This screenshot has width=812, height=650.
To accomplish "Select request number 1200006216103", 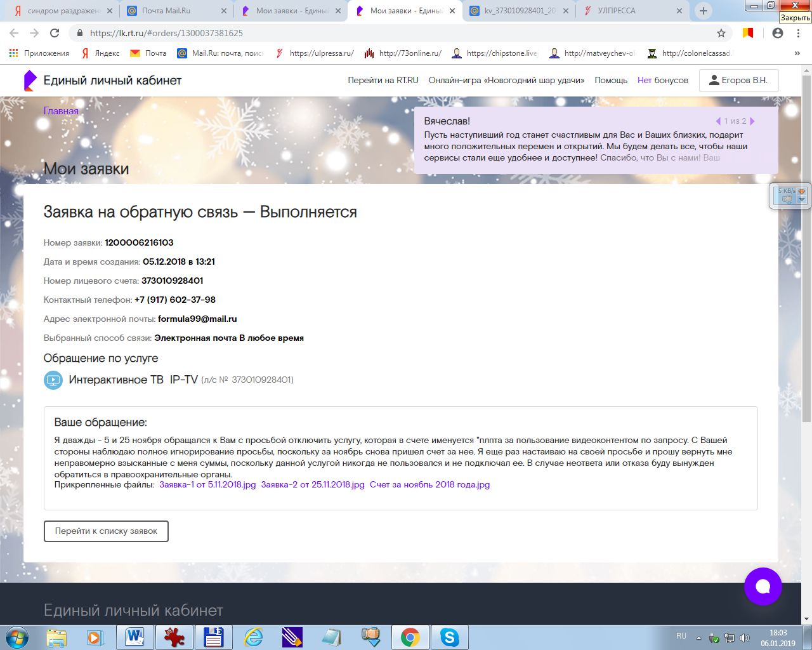I will pyautogui.click(x=139, y=242).
